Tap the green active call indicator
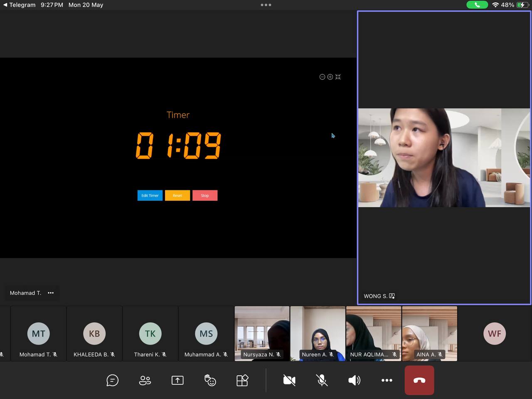 pyautogui.click(x=477, y=5)
